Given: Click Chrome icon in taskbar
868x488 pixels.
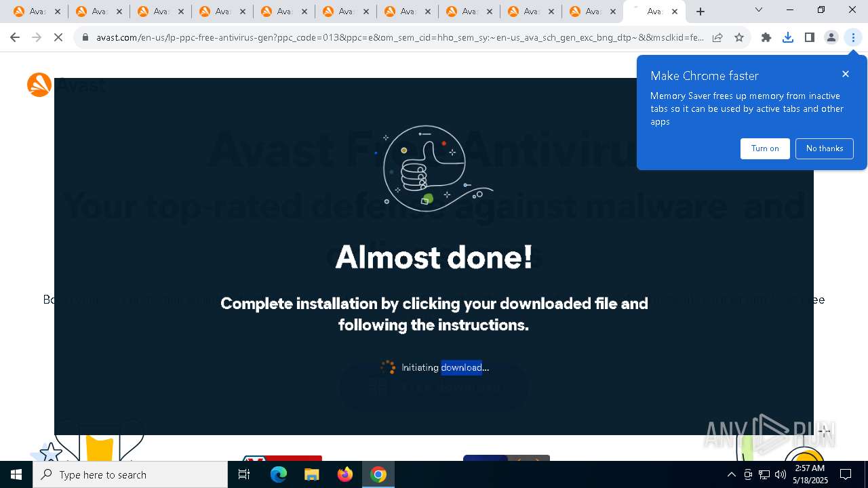Looking at the screenshot, I should 378,474.
